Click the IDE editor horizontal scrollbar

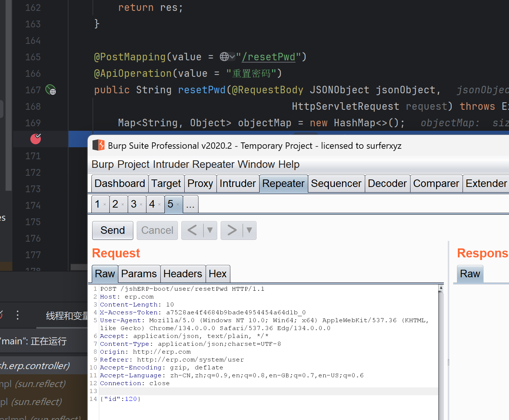pyautogui.click(x=79, y=267)
